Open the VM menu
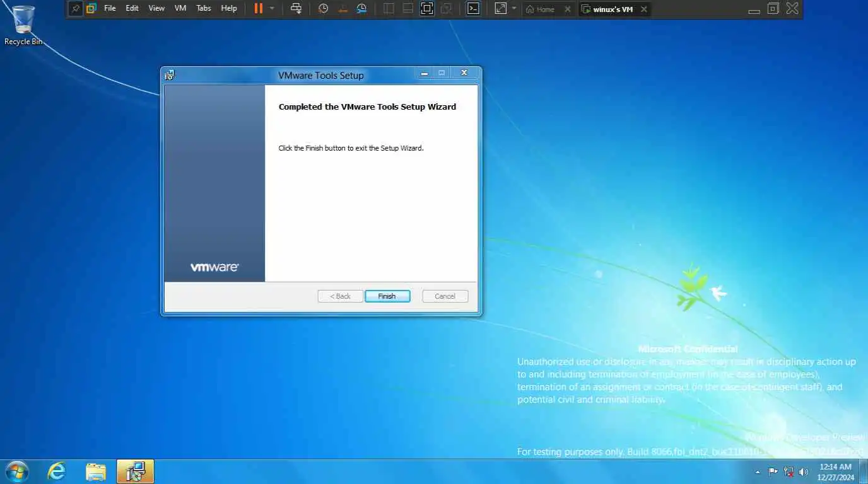The height and width of the screenshot is (484, 868). (x=180, y=9)
